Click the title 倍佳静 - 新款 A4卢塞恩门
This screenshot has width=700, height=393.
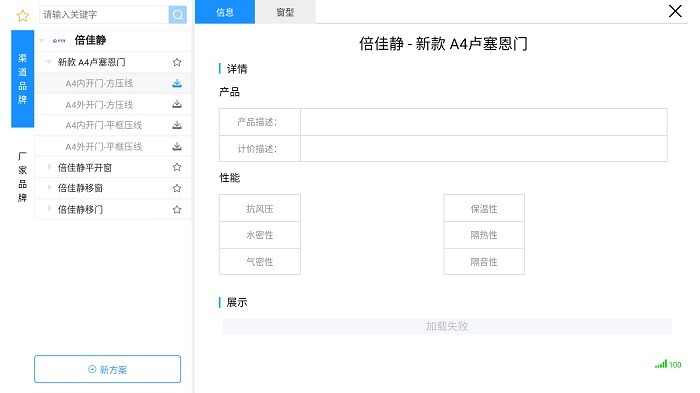coord(443,44)
